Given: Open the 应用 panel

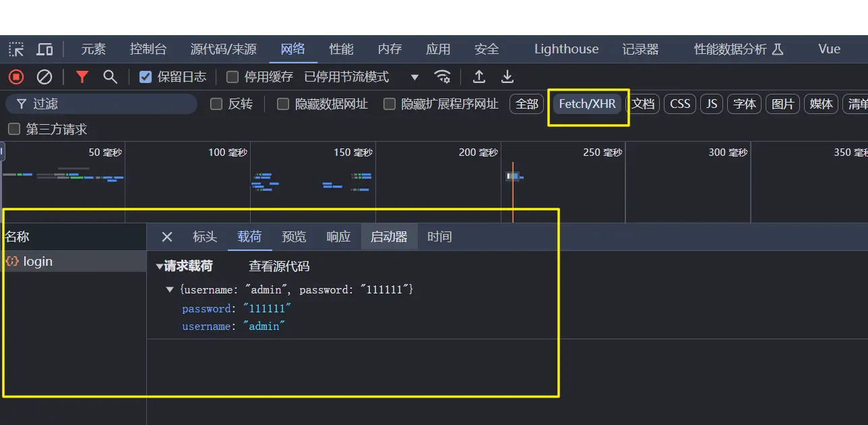Looking at the screenshot, I should tap(438, 49).
